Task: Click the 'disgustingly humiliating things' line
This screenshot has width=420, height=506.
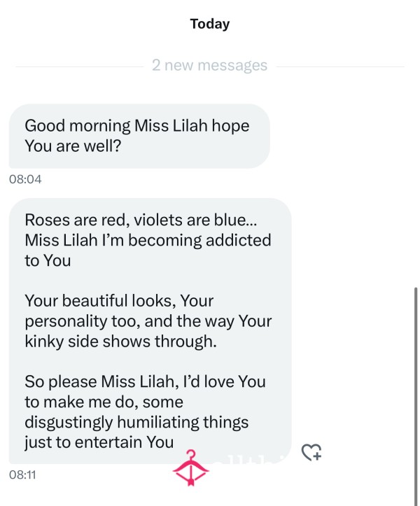Action: pyautogui.click(x=136, y=422)
